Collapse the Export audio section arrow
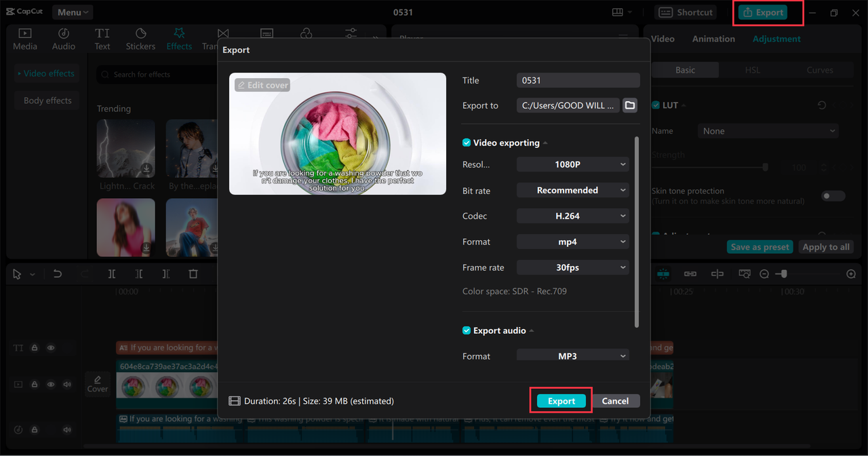 (532, 331)
